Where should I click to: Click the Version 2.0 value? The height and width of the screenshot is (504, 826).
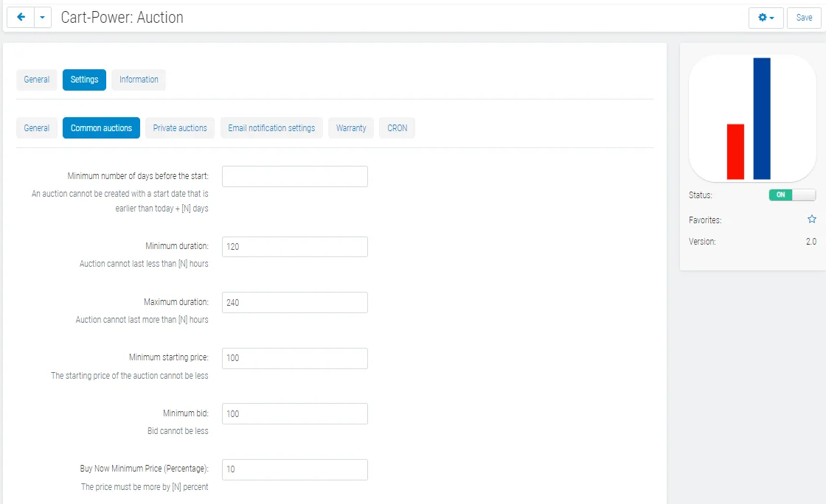coord(811,242)
